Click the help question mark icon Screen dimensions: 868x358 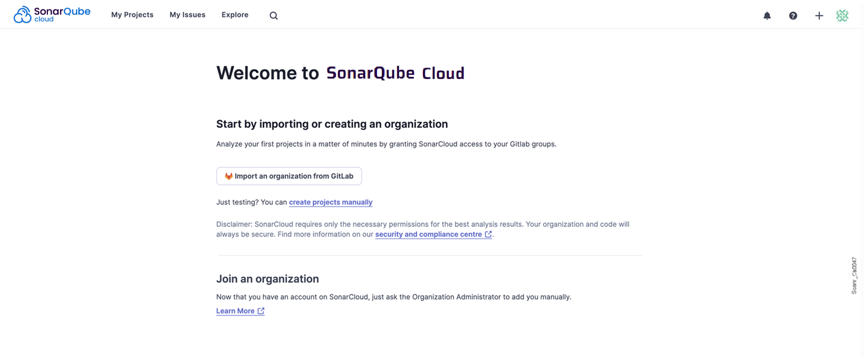[793, 15]
